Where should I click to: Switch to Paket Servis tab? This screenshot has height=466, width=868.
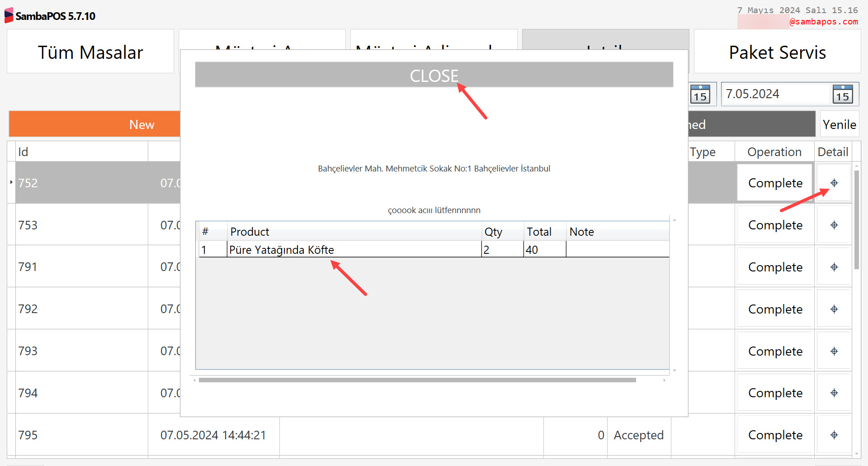pyautogui.click(x=777, y=52)
